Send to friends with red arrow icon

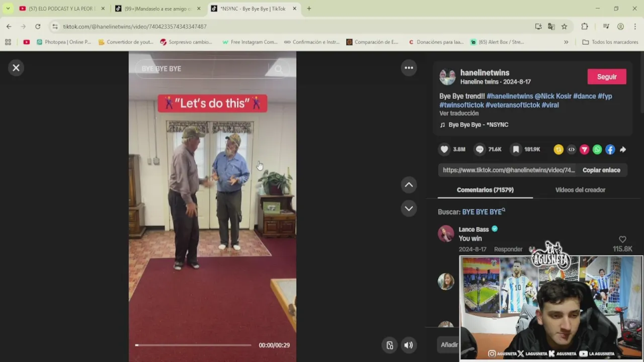pyautogui.click(x=584, y=149)
